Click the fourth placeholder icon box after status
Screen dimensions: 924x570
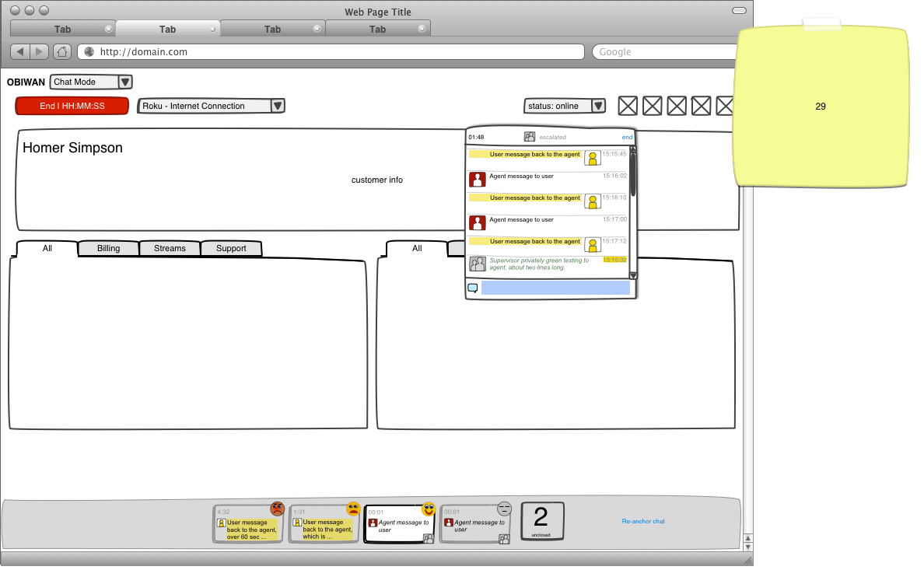click(701, 106)
